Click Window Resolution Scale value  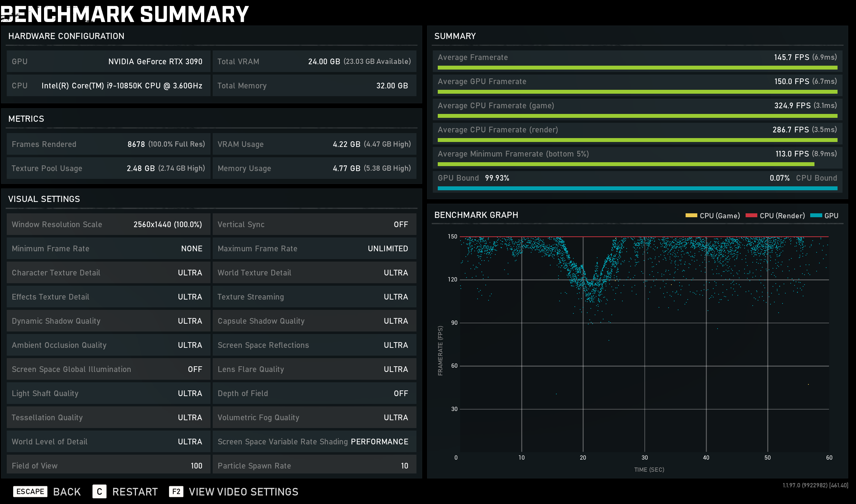coord(168,224)
